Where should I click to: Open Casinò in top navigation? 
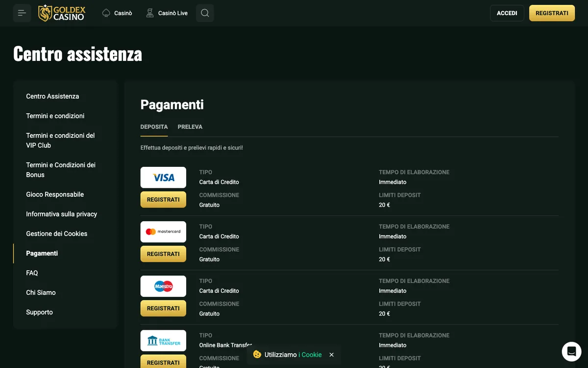pos(123,13)
